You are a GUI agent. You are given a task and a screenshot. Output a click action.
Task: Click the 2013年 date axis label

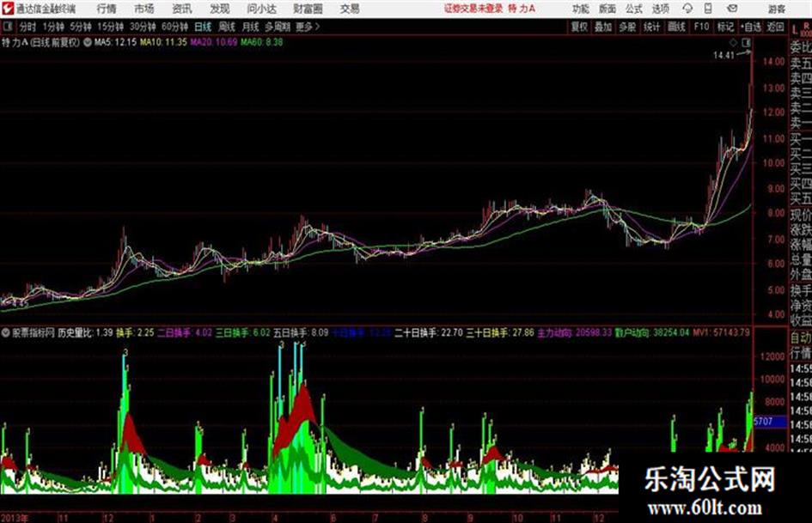tap(15, 518)
